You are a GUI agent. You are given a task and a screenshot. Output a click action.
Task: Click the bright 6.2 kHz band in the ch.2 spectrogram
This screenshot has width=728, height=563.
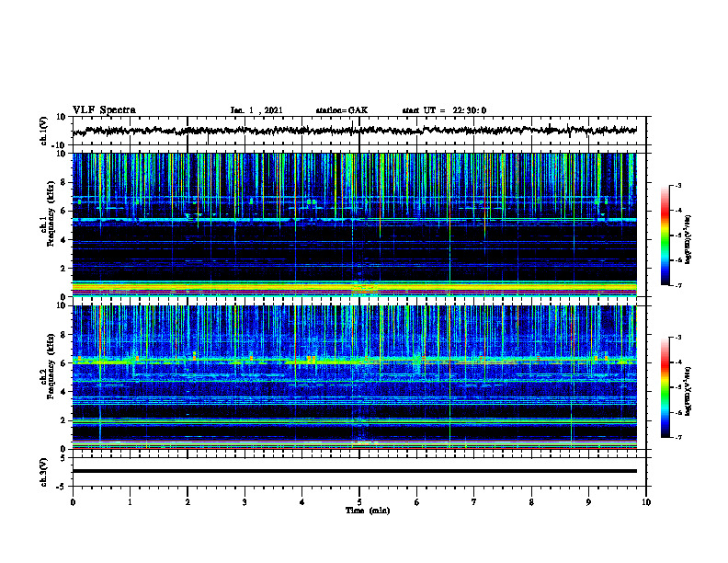click(355, 361)
